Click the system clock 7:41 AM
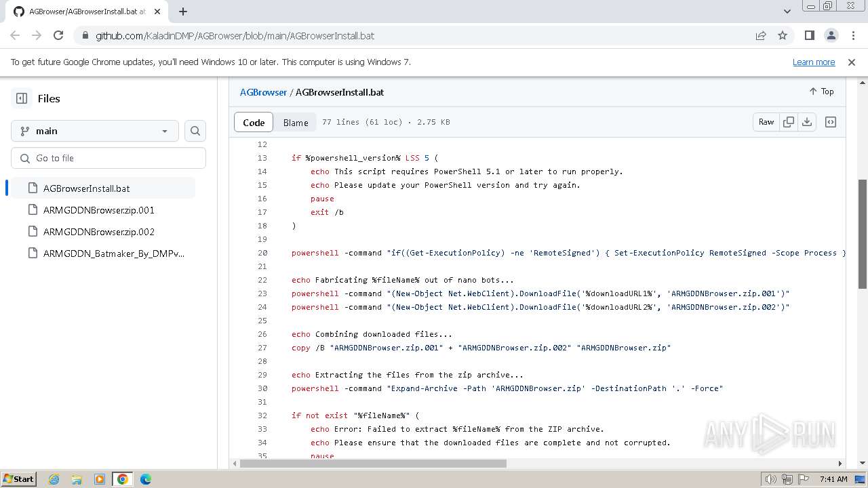This screenshot has height=488, width=868. click(833, 479)
